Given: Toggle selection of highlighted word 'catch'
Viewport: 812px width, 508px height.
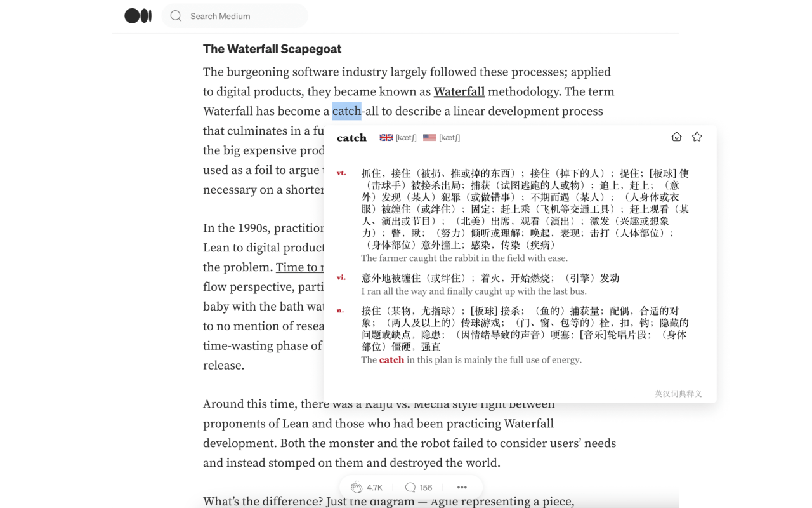Looking at the screenshot, I should [x=346, y=110].
